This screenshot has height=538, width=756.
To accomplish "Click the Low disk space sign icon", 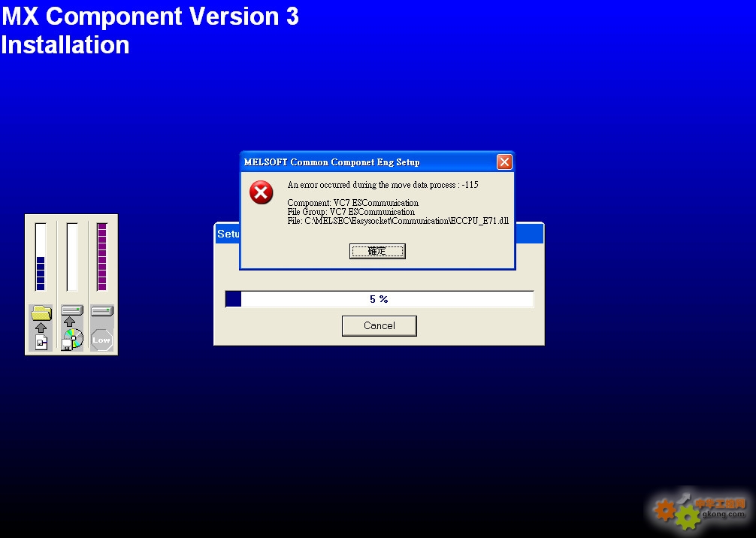I will coord(101,340).
